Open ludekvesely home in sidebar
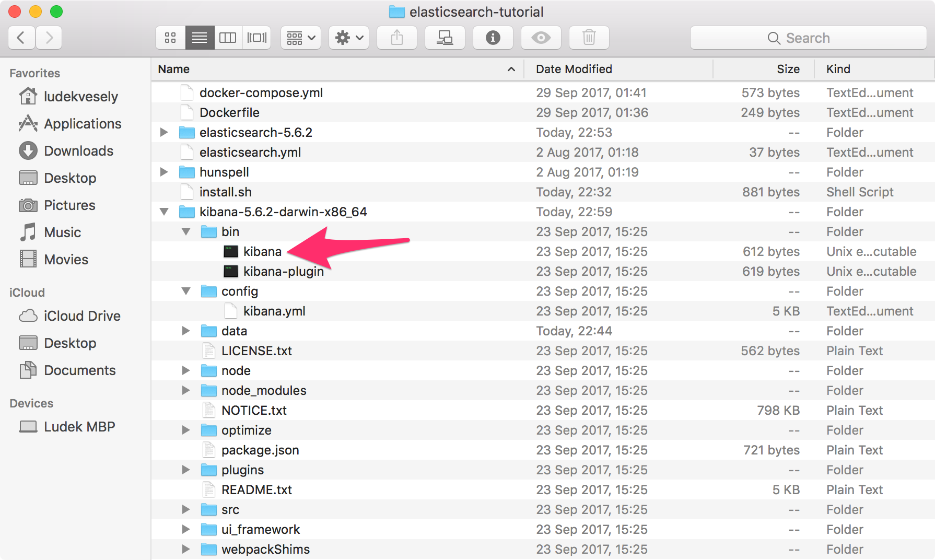935x560 pixels. tap(68, 97)
